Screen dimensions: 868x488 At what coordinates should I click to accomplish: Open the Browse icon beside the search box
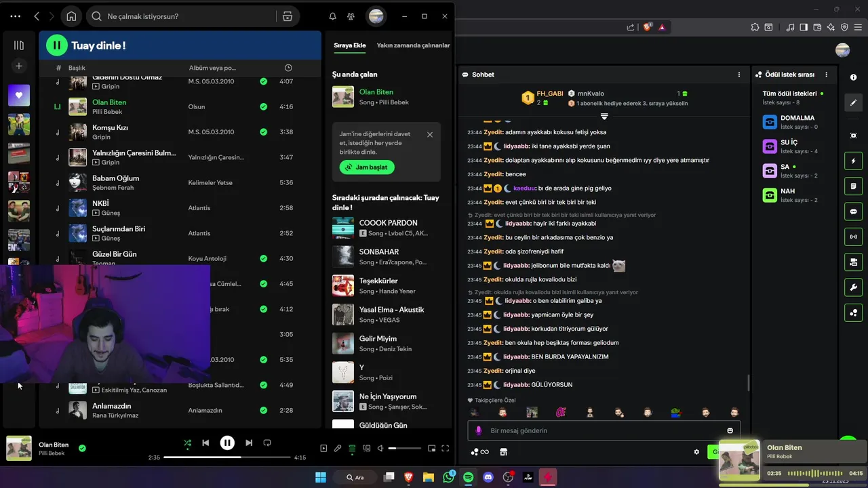point(288,16)
